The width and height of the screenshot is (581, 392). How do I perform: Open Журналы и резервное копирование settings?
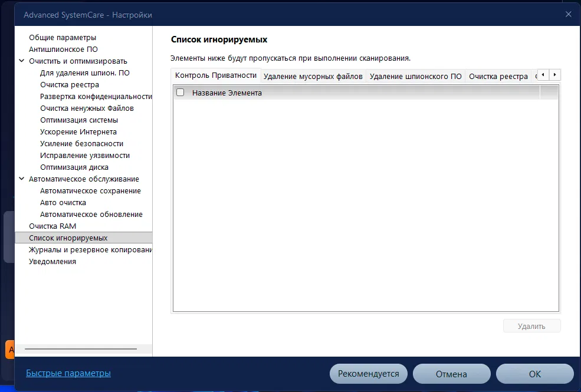coord(90,250)
